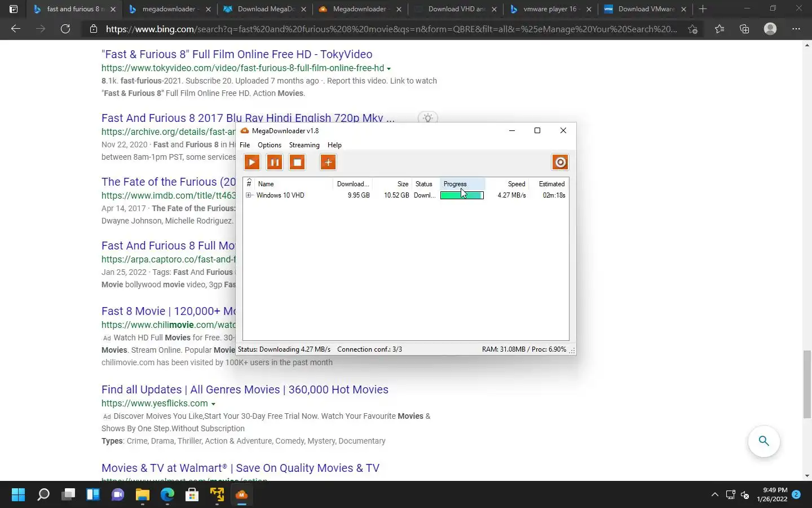Click the lightbulb icon beside the Blu Ray result

(428, 118)
